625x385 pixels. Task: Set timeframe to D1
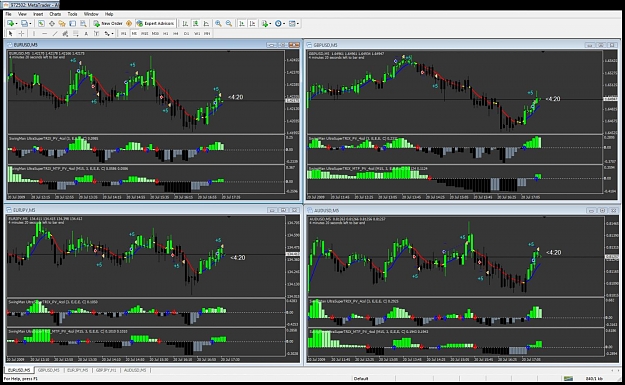[x=186, y=34]
